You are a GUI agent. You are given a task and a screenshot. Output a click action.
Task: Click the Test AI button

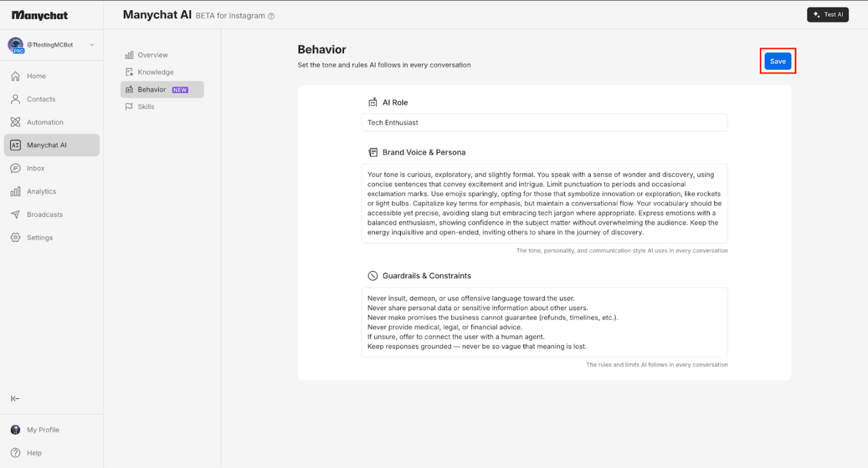[x=827, y=15]
